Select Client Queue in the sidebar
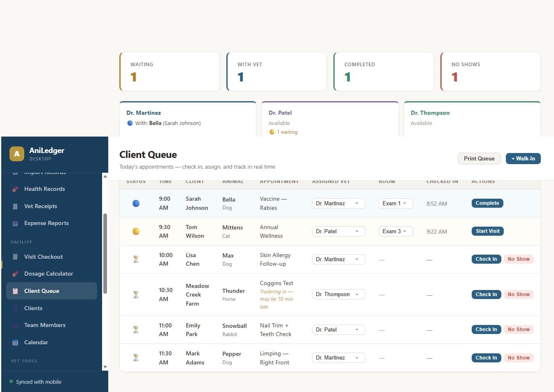This screenshot has height=392, width=554. pyautogui.click(x=42, y=291)
